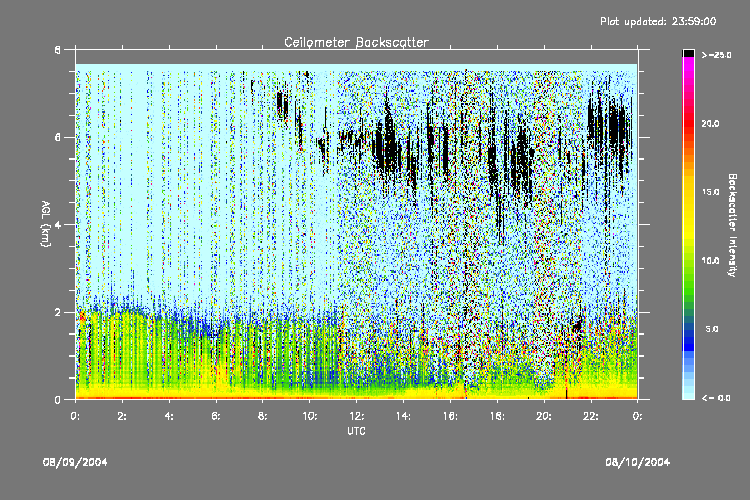
Task: Click the black top of the colorbar
Action: (688, 54)
